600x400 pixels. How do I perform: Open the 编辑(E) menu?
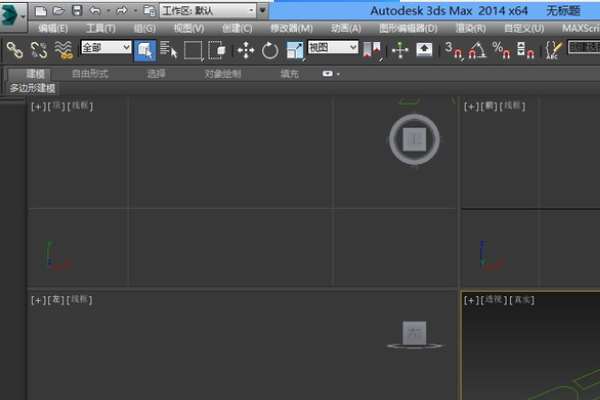[53, 28]
